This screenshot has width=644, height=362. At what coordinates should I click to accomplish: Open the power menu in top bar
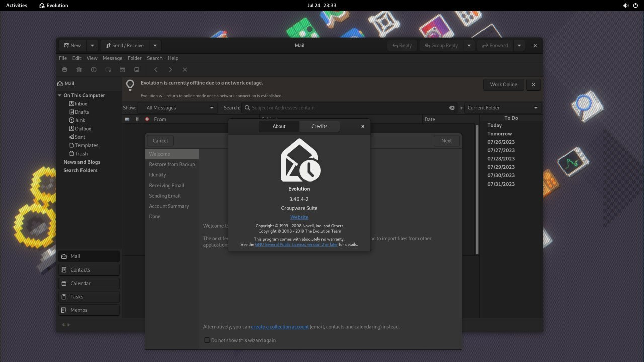pyautogui.click(x=636, y=5)
